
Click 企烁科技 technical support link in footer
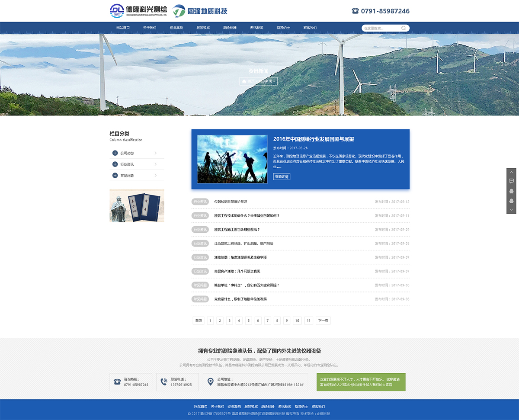[324, 414]
